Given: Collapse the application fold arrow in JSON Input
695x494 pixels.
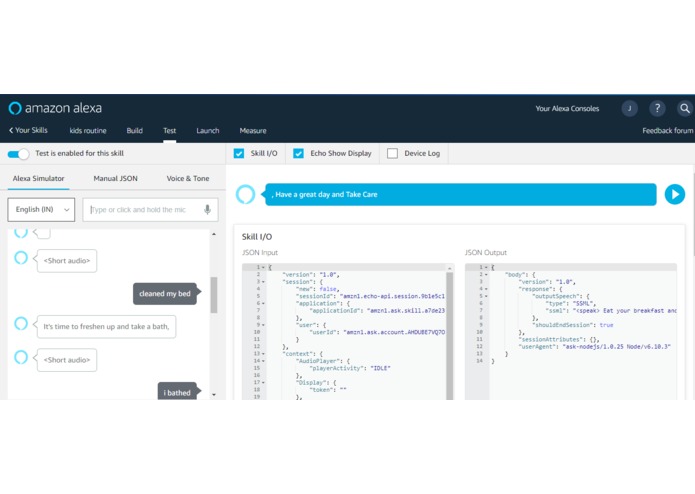Looking at the screenshot, I should tap(263, 303).
